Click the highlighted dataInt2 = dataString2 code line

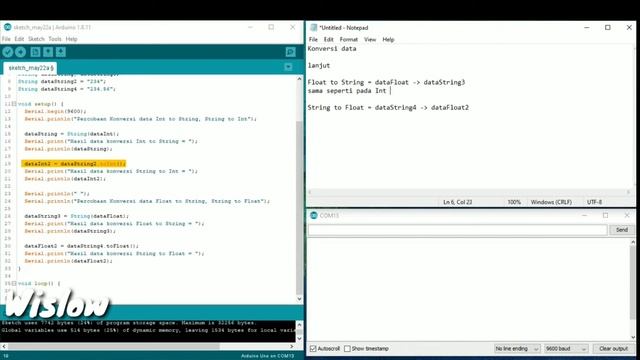click(x=73, y=164)
